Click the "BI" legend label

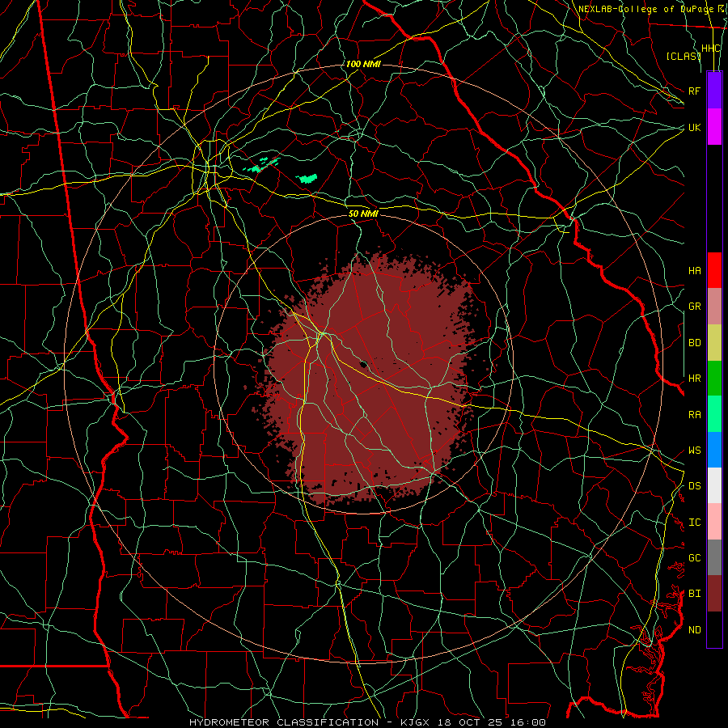(x=694, y=594)
